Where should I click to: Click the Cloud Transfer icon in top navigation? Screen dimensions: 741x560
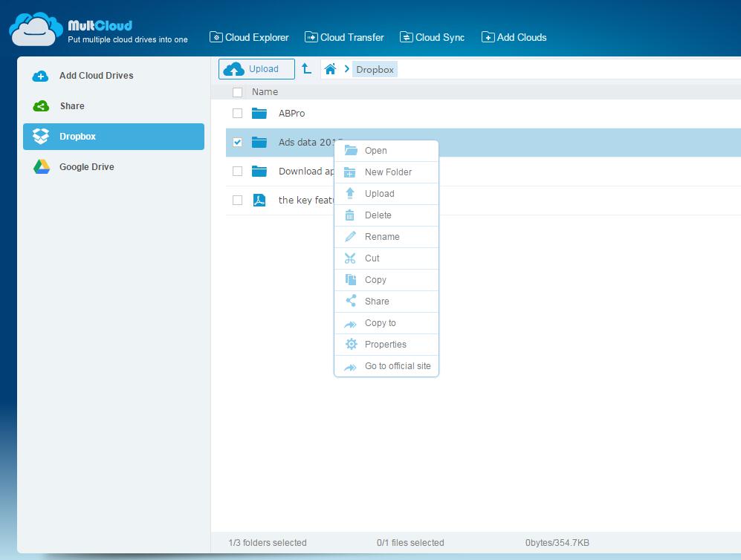tap(311, 37)
